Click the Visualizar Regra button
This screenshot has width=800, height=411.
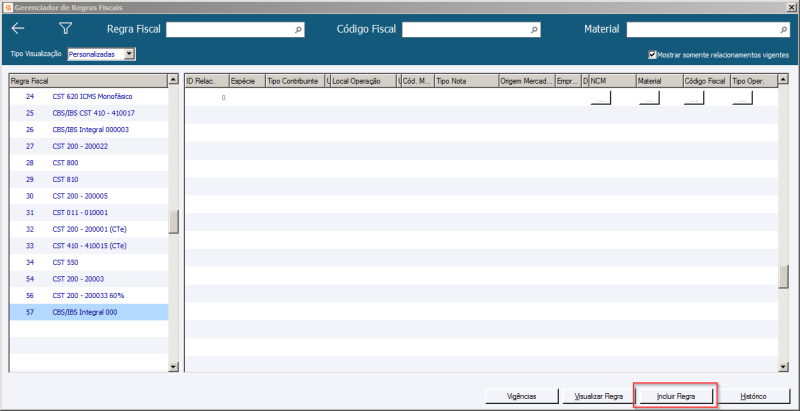coord(598,396)
